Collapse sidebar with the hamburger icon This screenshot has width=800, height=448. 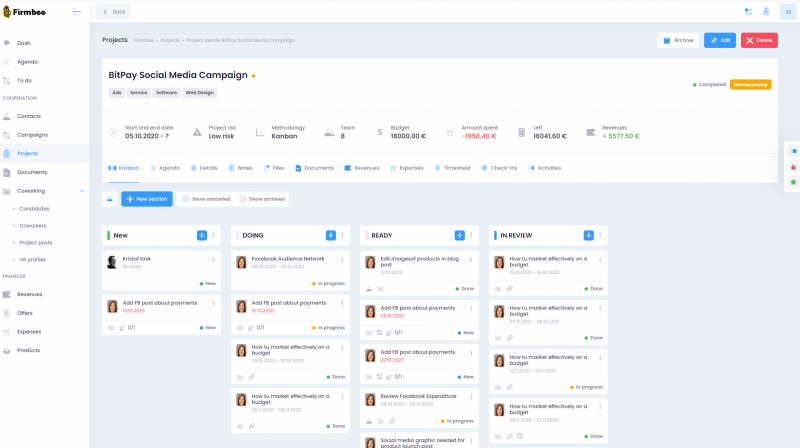click(77, 12)
